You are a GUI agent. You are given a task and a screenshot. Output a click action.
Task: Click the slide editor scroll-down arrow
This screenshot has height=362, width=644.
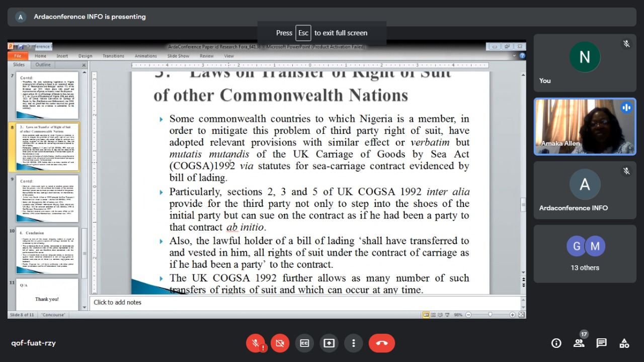523,273
